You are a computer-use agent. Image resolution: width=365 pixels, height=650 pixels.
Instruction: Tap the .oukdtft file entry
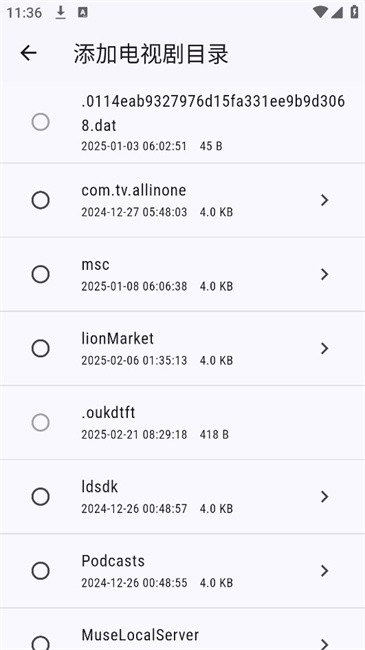(182, 422)
